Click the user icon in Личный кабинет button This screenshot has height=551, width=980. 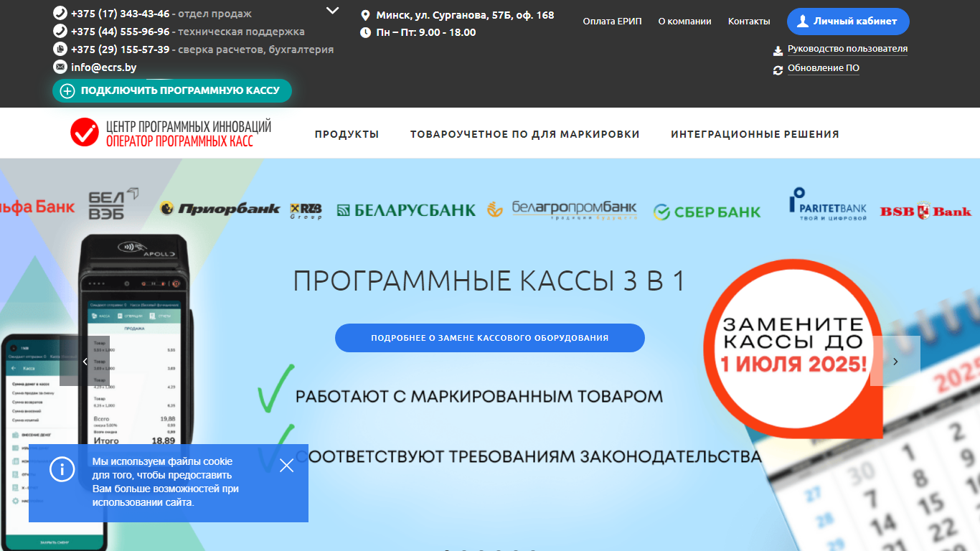[x=803, y=22]
